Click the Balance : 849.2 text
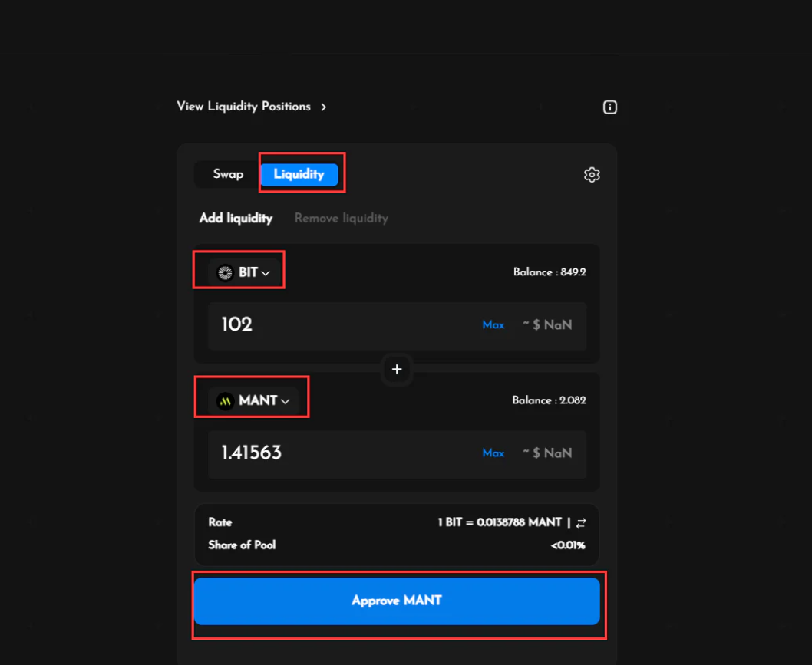This screenshot has width=812, height=665. tap(550, 272)
